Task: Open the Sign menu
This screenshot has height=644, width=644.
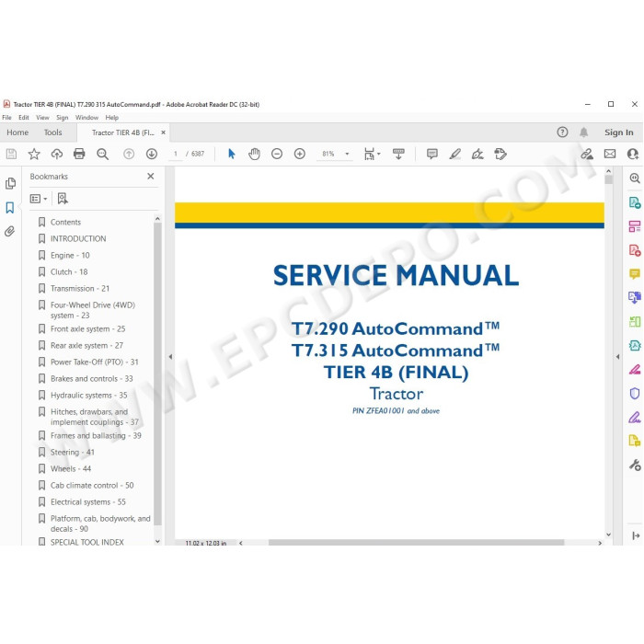Action: click(x=62, y=118)
